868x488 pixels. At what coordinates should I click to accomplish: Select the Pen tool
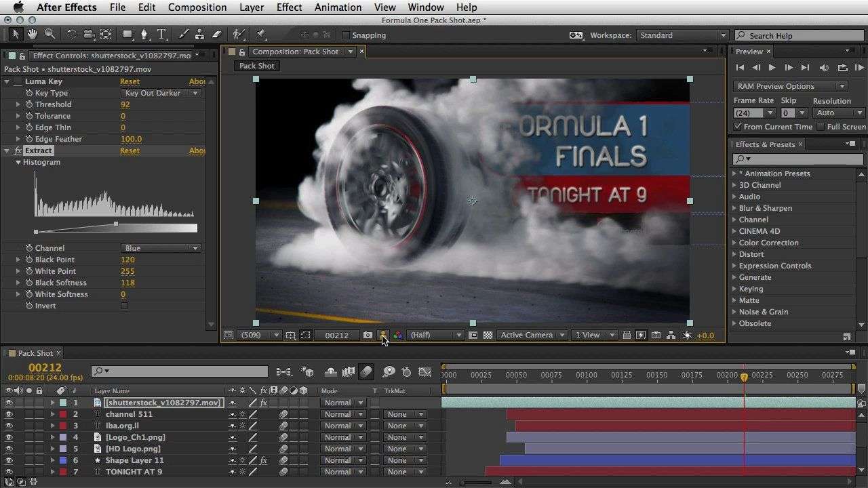tap(144, 34)
